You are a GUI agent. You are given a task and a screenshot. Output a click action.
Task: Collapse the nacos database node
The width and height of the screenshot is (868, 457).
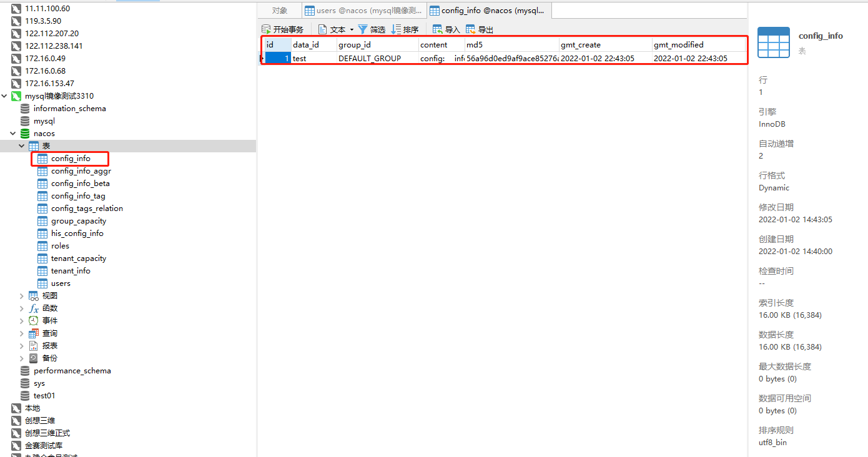[13, 134]
